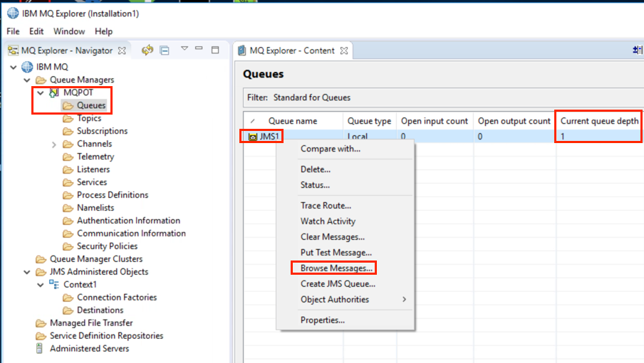Click the Listeners folder icon
644x363 pixels.
[x=68, y=169]
